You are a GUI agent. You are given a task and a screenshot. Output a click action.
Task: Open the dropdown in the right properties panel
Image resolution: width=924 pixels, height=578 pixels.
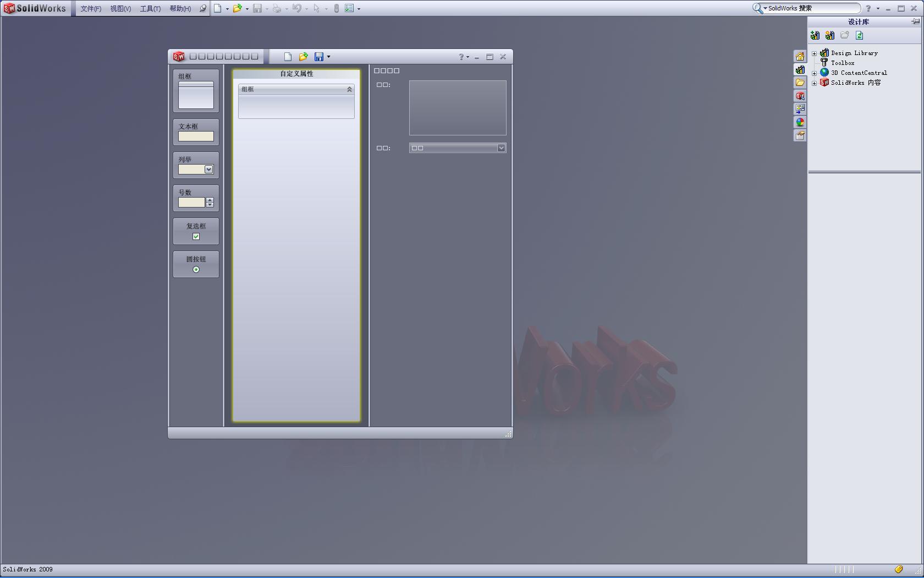[x=501, y=148]
